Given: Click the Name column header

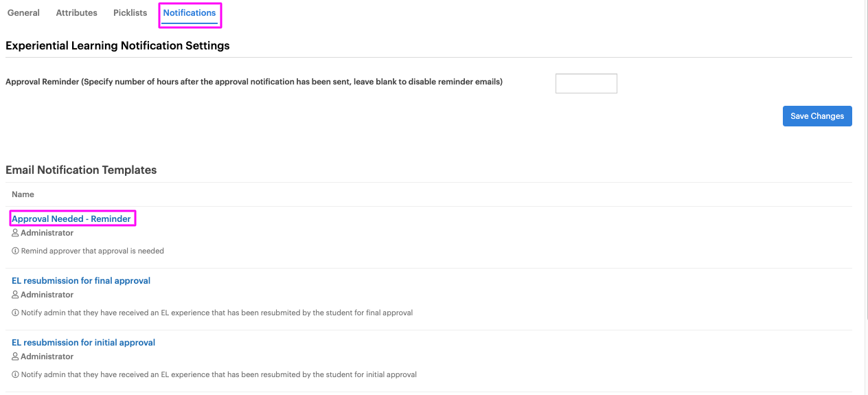Looking at the screenshot, I should (x=23, y=194).
